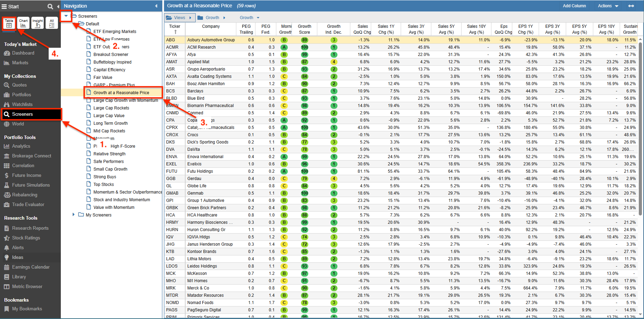The image size is (644, 319).
Task: Select Large Cap Rockets screener
Action: tap(111, 108)
